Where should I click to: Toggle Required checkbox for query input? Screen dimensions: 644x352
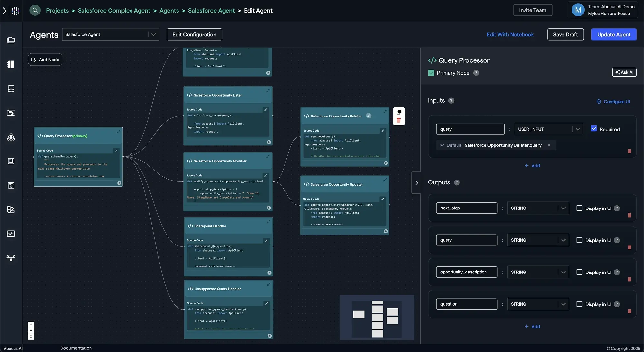594,128
